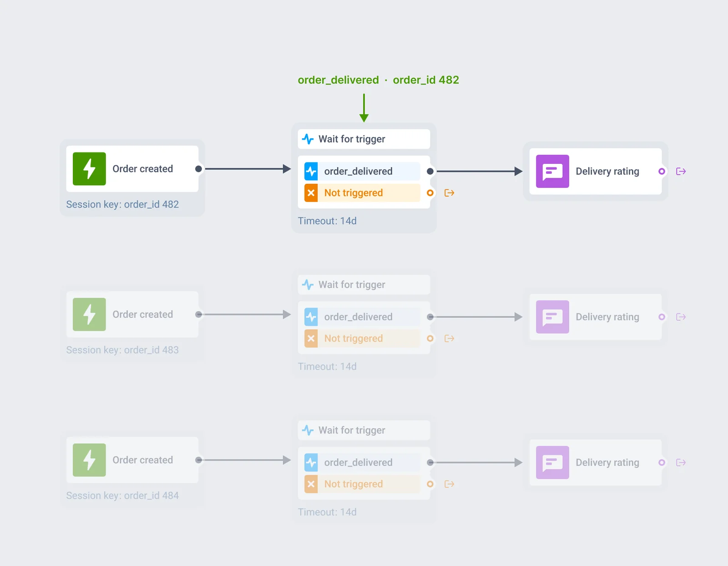Click purple output port on top Delivery rating
The width and height of the screenshot is (728, 566).
point(662,171)
